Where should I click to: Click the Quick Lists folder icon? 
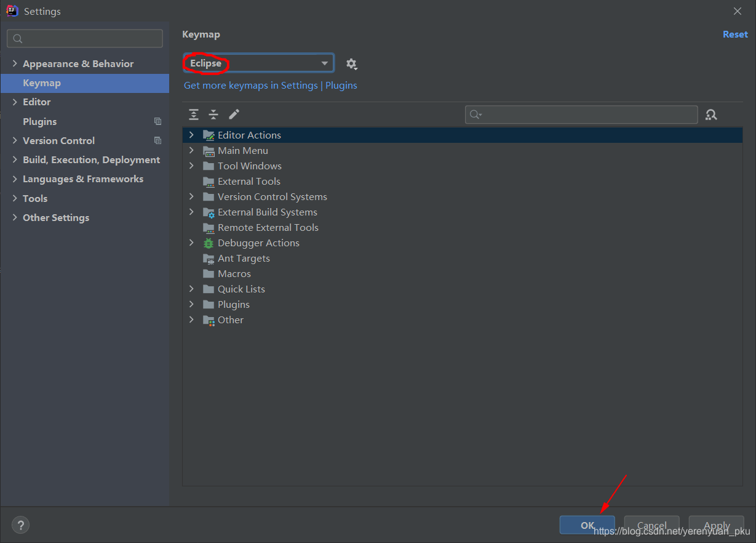click(x=209, y=289)
